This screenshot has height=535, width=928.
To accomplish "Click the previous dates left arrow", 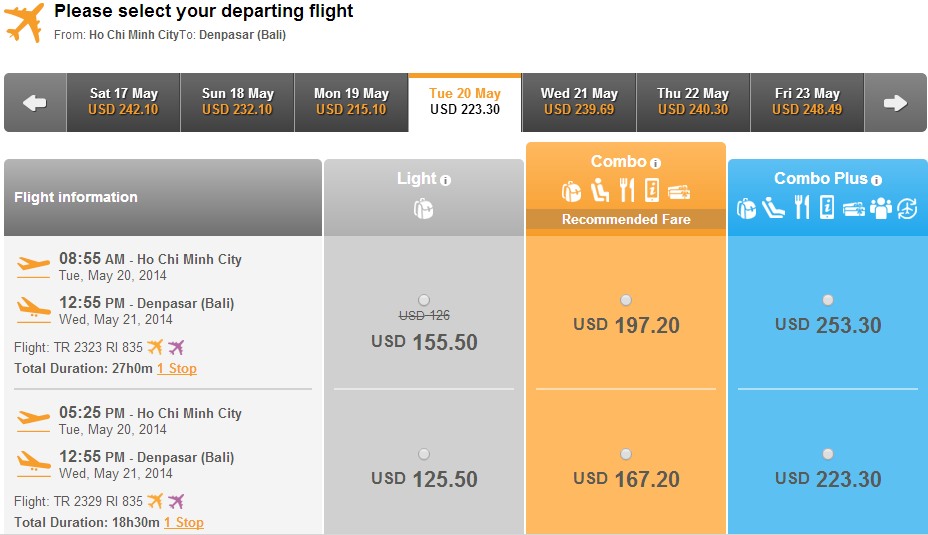I will pyautogui.click(x=35, y=102).
